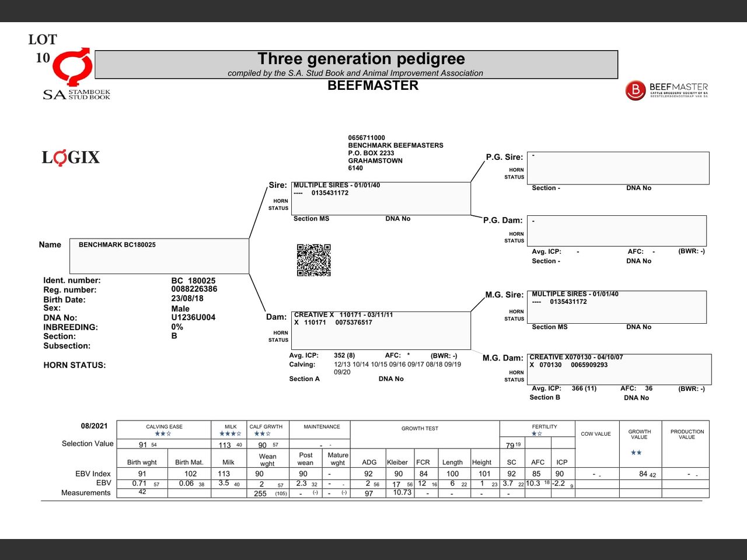Click the LOGIX logo

click(71, 157)
